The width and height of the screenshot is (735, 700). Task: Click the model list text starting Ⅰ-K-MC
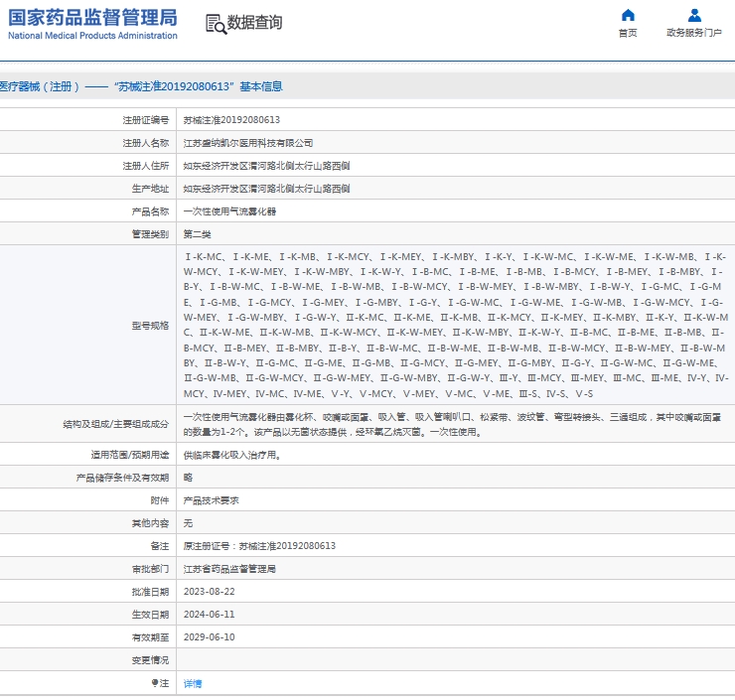pos(456,325)
